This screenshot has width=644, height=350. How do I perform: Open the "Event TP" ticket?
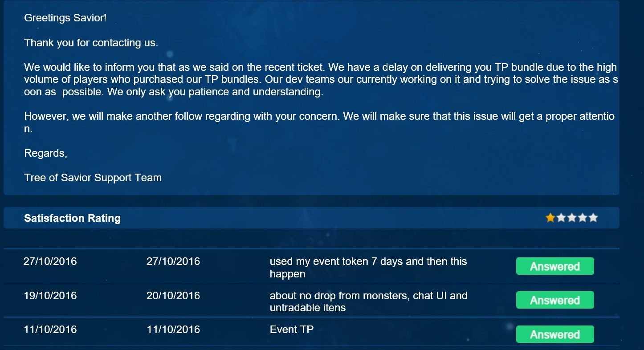[292, 330]
